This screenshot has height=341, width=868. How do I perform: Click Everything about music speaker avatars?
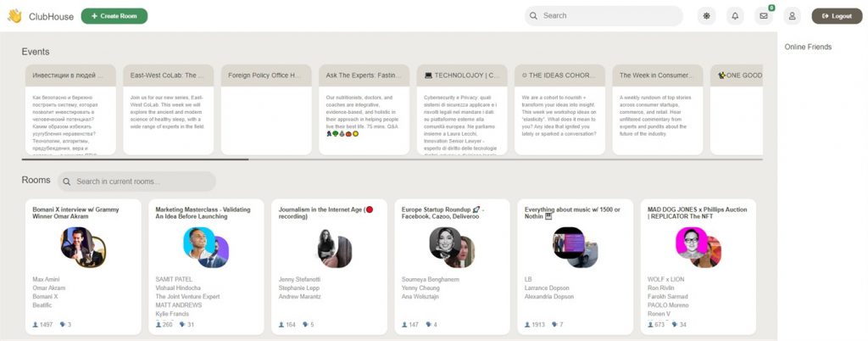(576, 247)
